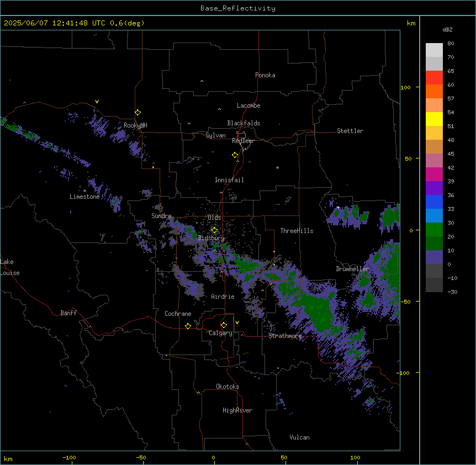Click the Limestone label
The height and width of the screenshot is (465, 476).
pos(84,197)
